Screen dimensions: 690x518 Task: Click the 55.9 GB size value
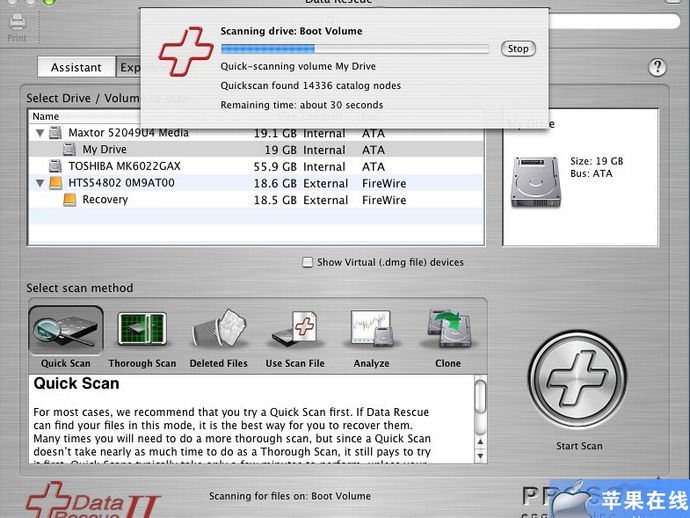pyautogui.click(x=275, y=167)
